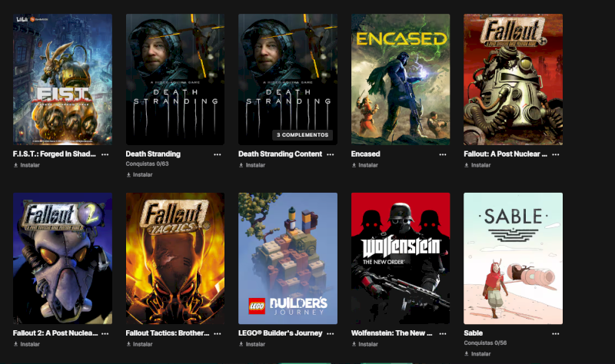Click the F.I.S.T.: Forged In Shad... title
615x364 pixels.
click(54, 154)
